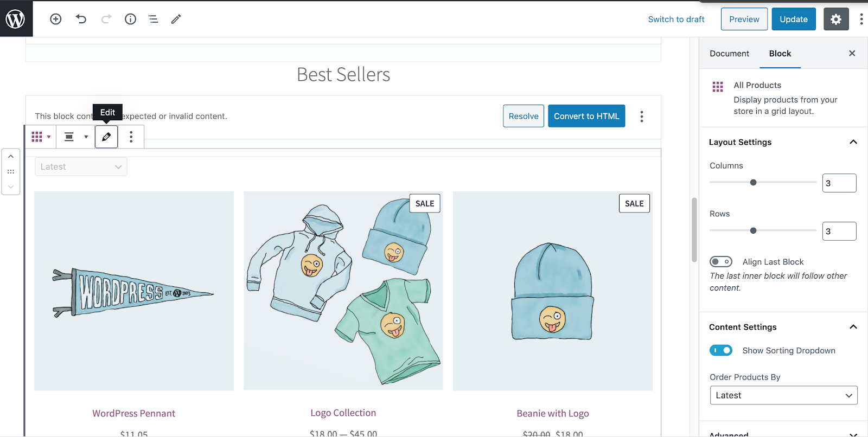This screenshot has width=868, height=437.
Task: Toggle the settings gear sidebar
Action: 836,19
